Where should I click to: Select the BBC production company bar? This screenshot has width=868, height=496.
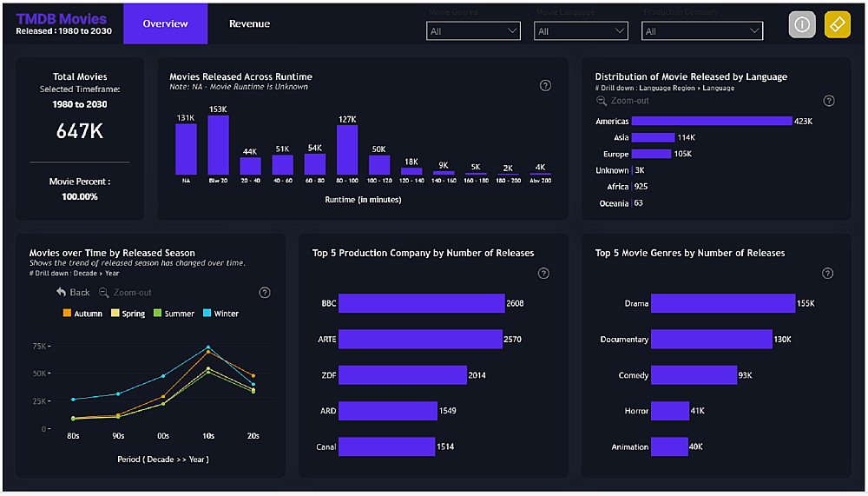pyautogui.click(x=422, y=303)
